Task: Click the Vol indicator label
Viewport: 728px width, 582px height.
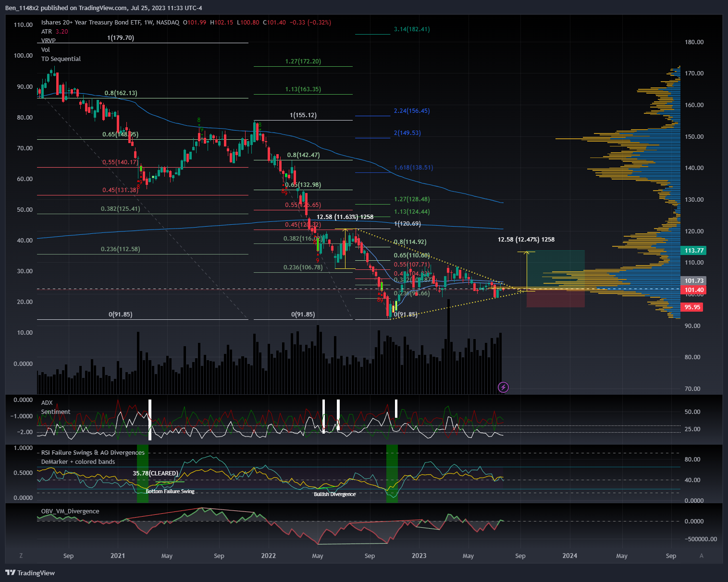Action: point(46,49)
